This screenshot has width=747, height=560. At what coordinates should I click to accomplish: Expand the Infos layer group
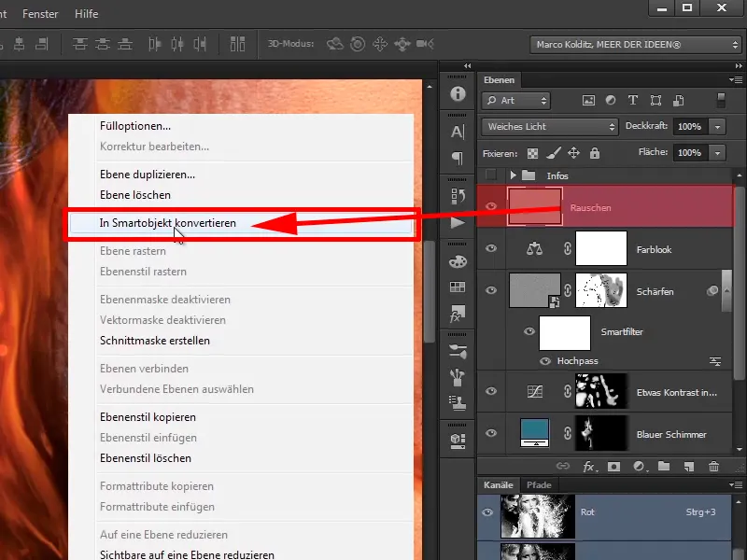click(513, 175)
